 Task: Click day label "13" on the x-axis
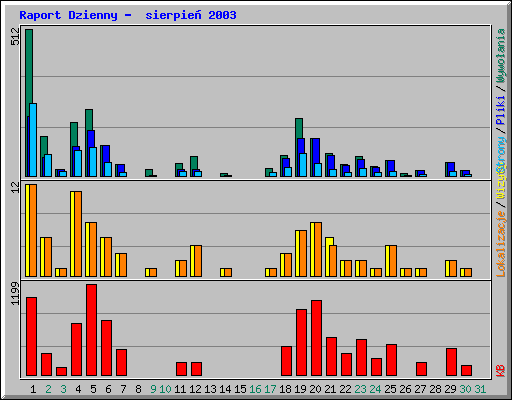pyautogui.click(x=210, y=389)
